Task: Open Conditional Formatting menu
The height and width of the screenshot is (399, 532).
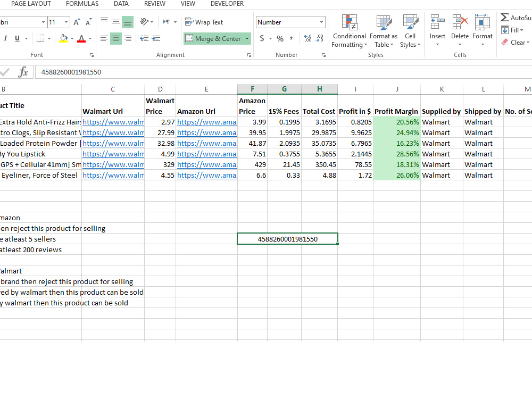Action: tap(349, 31)
